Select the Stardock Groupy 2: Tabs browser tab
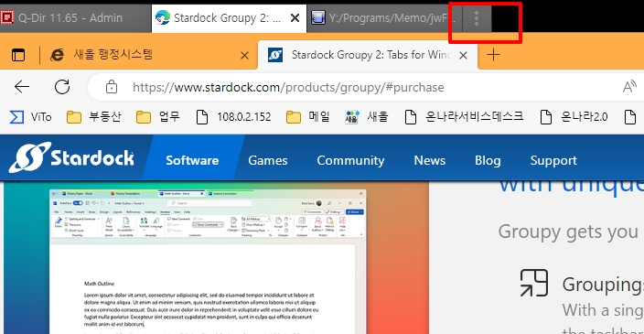 (x=368, y=55)
